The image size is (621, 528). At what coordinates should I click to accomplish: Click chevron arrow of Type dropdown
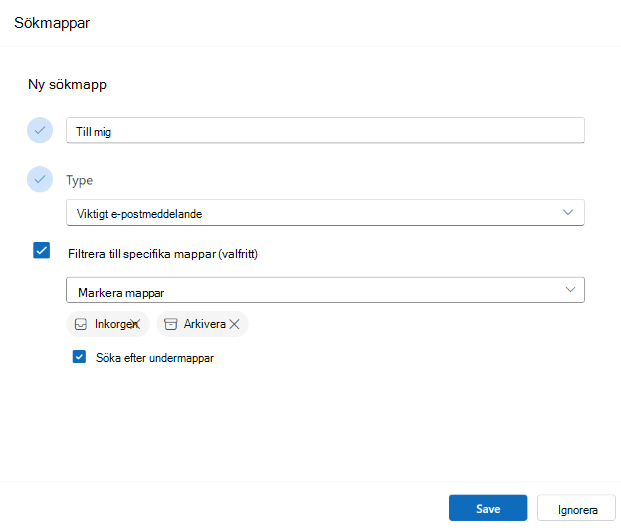[568, 213]
